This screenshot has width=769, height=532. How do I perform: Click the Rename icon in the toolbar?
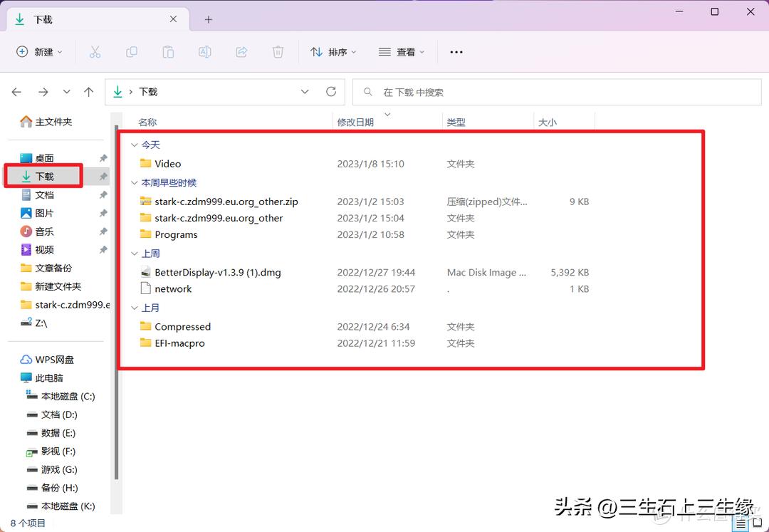pos(205,51)
